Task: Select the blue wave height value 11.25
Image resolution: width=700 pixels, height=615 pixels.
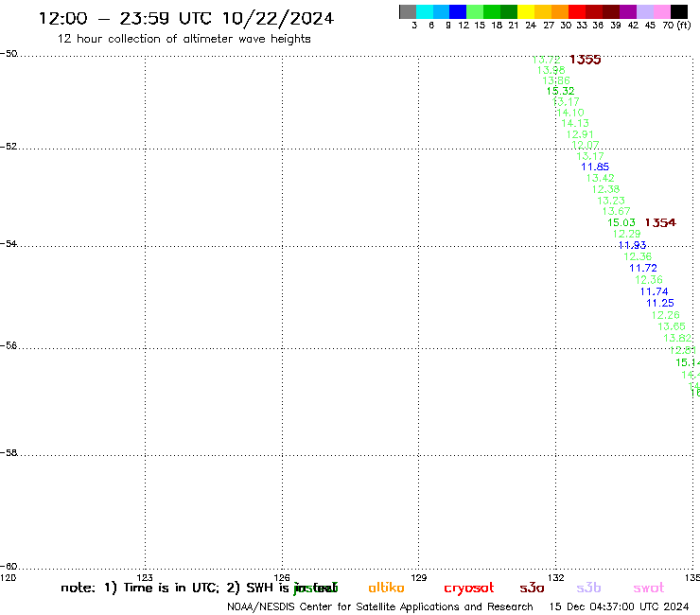Action: (x=660, y=303)
